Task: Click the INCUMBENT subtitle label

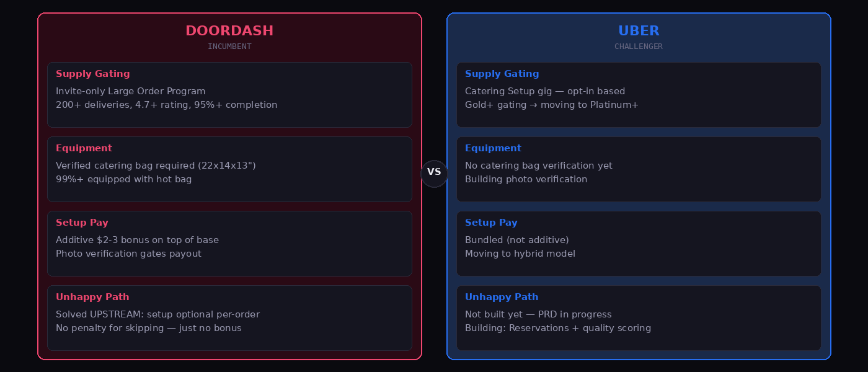Action: click(x=229, y=46)
